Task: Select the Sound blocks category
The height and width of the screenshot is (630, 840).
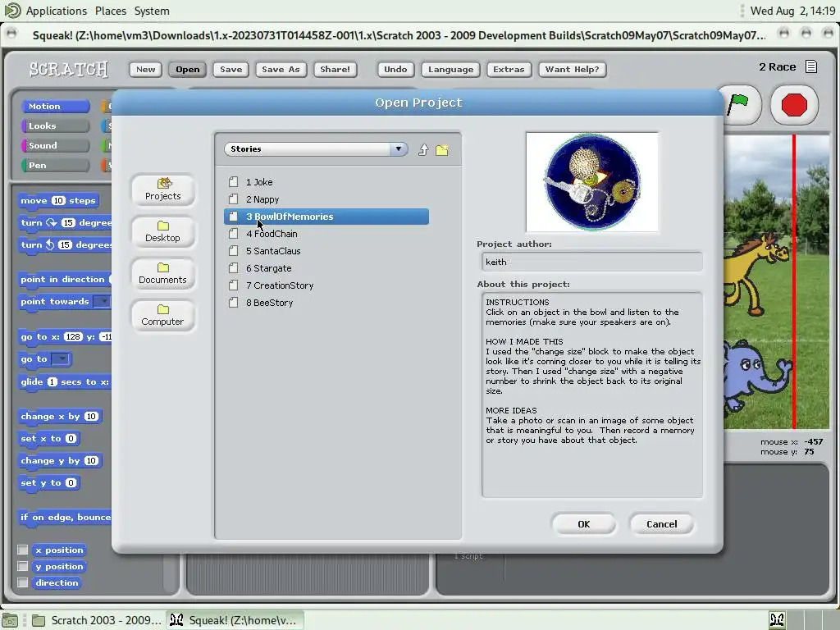Action: 55,146
